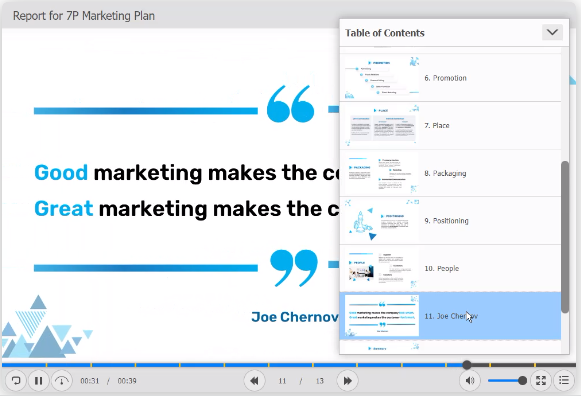Advance to the next slide

347,380
